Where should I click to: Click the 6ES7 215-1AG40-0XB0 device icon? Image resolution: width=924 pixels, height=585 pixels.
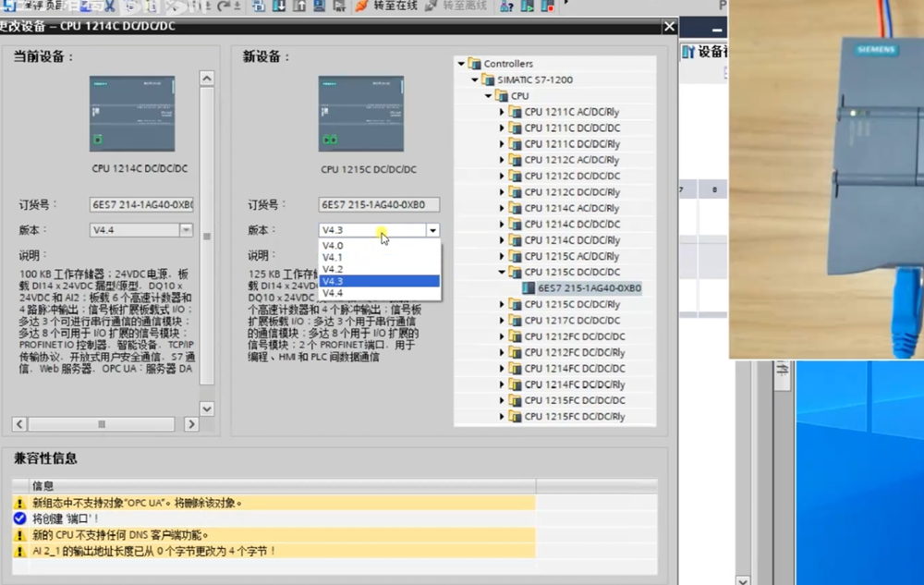point(529,288)
